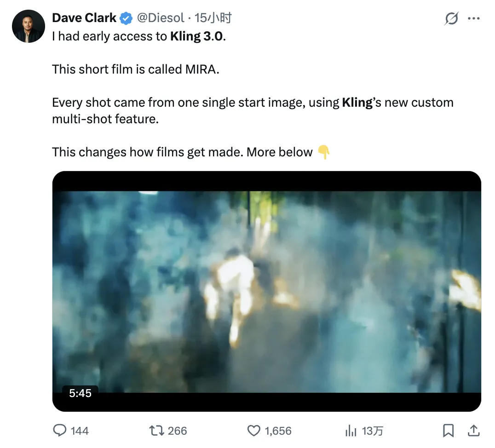
Task: Click the 144 replies count
Action: [80, 431]
